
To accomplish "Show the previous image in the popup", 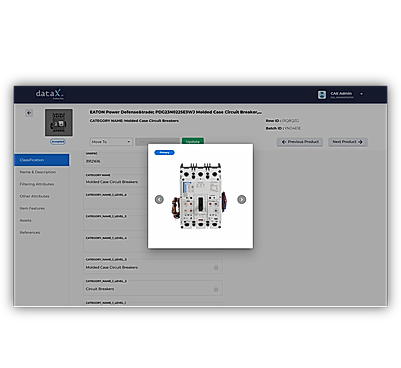I will point(159,199).
